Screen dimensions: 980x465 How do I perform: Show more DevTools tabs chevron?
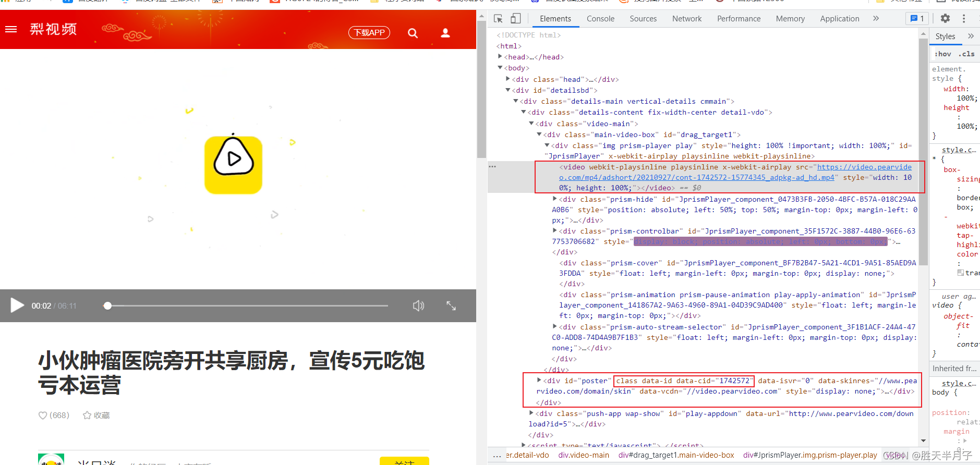[x=876, y=19]
